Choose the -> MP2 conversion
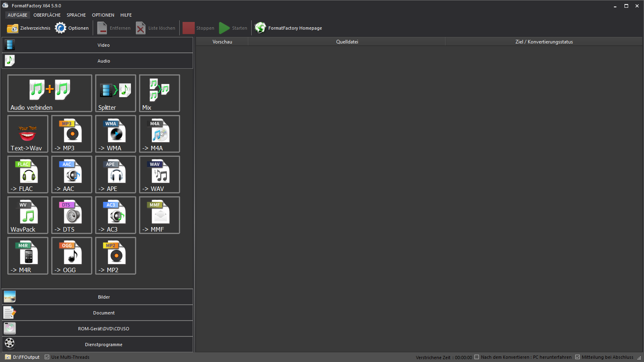Viewport: 644px width, 362px height. click(x=115, y=256)
